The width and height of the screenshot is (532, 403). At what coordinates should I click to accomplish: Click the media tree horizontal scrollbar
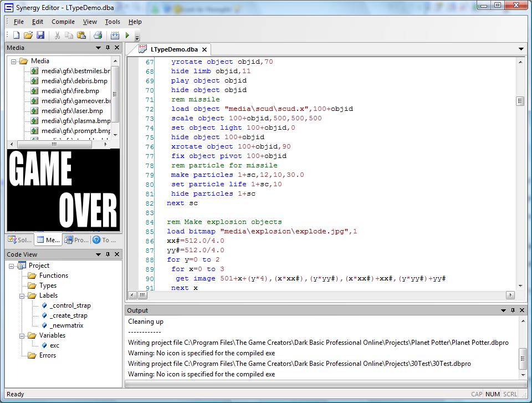click(54, 144)
